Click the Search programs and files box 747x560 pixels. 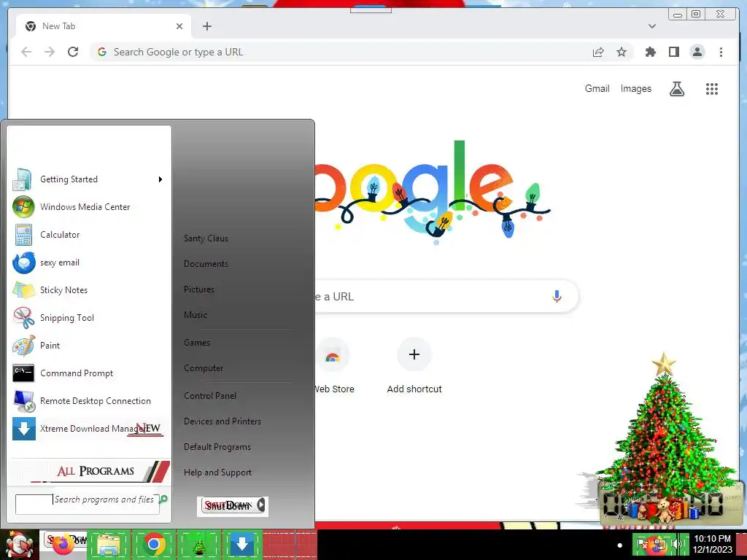click(x=88, y=505)
